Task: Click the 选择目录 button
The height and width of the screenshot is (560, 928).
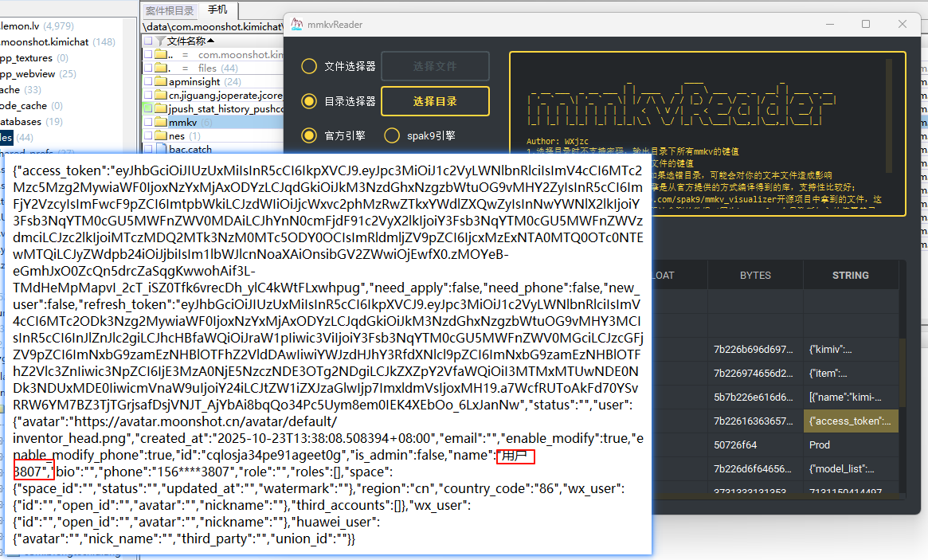Action: click(x=435, y=101)
